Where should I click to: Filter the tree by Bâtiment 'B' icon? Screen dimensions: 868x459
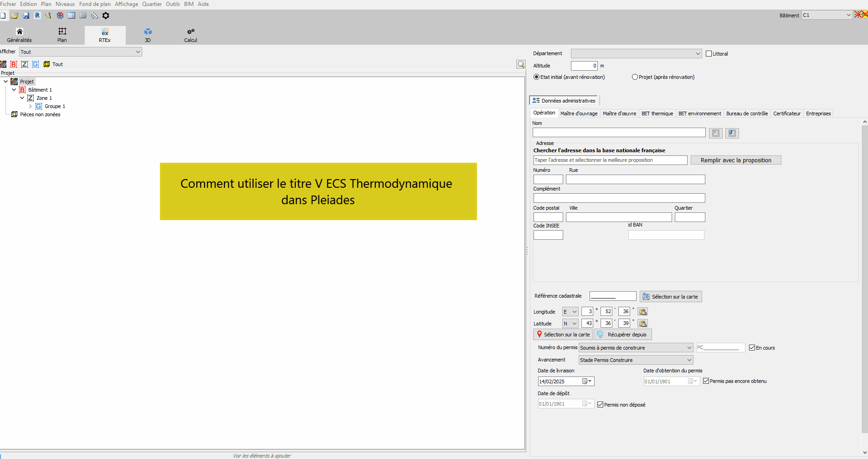click(x=14, y=64)
